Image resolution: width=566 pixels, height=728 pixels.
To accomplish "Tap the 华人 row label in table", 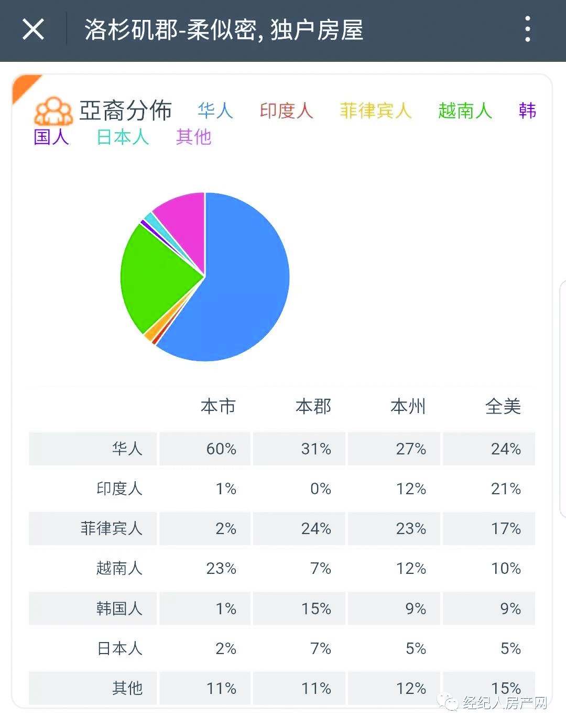I will coord(127,449).
